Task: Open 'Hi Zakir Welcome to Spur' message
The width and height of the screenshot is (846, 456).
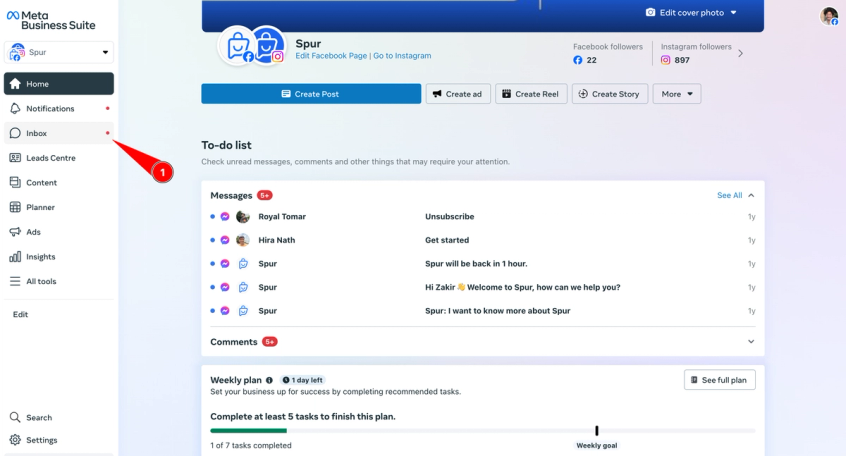Action: click(483, 287)
